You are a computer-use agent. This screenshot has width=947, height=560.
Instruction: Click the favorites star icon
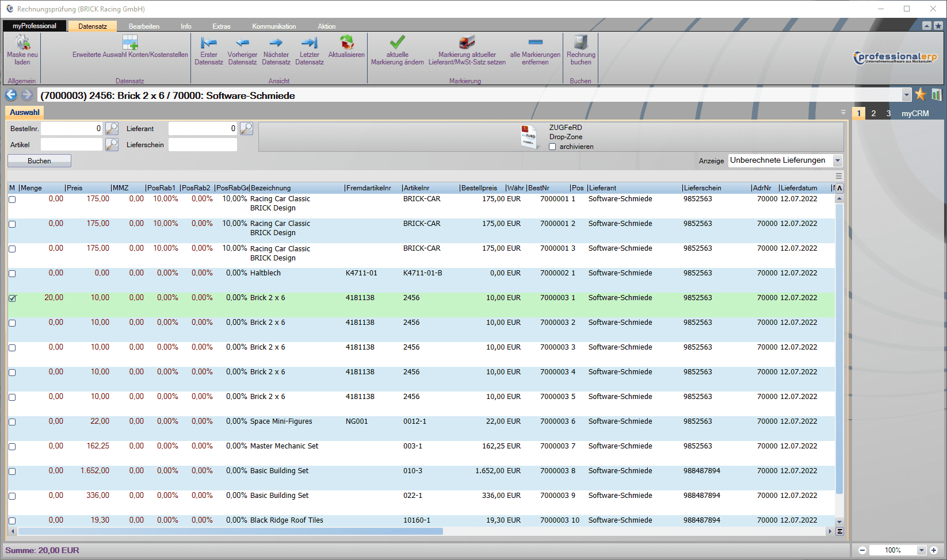[921, 95]
